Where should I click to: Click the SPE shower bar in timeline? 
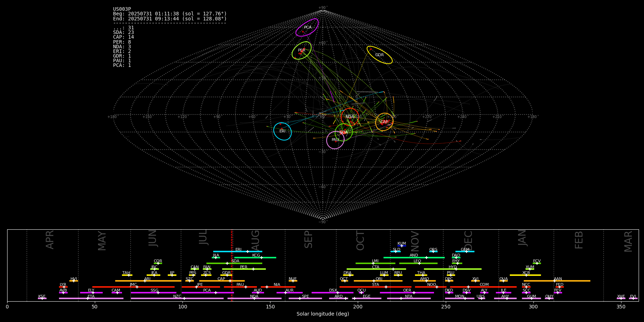tap(305, 298)
